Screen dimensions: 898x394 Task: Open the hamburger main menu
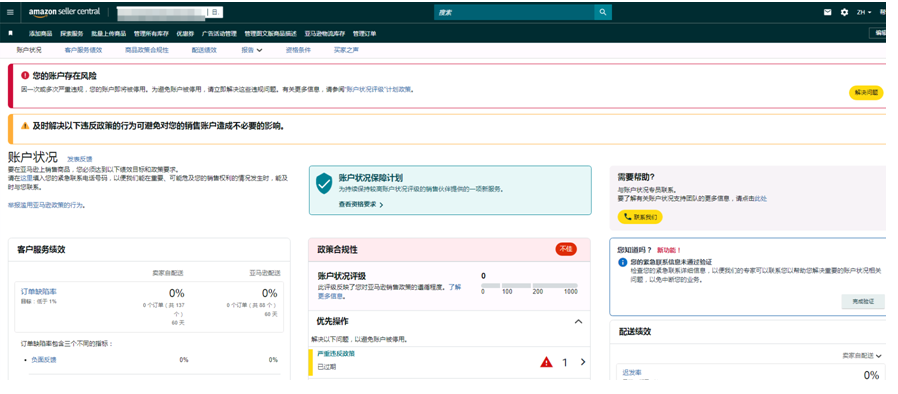tap(10, 12)
